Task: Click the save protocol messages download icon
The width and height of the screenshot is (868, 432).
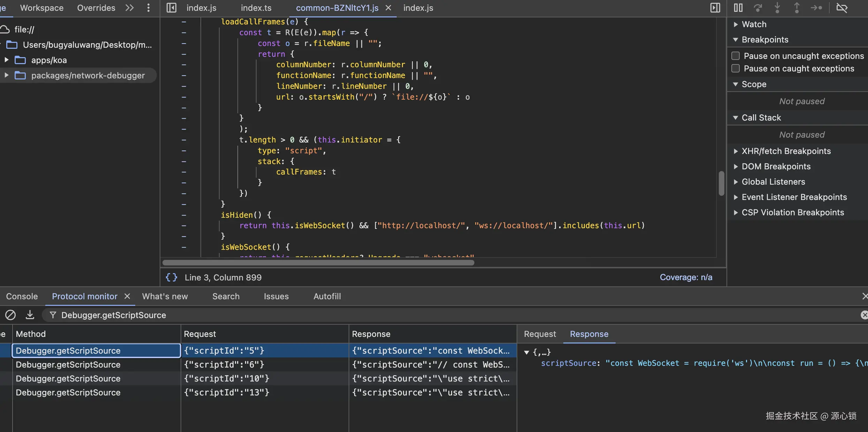Action: click(30, 315)
